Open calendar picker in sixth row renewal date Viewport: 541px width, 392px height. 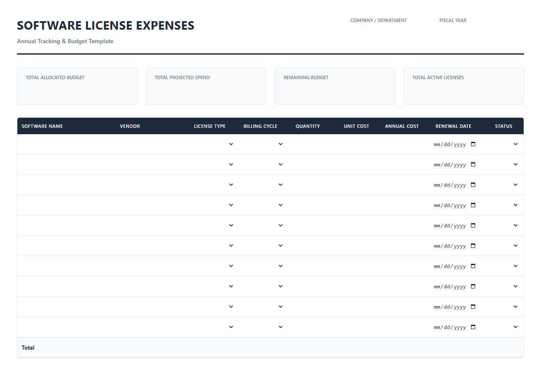click(473, 246)
